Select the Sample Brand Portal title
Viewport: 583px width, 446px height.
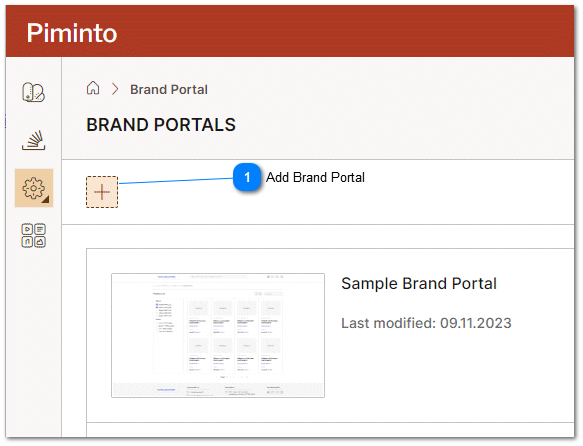pos(419,284)
